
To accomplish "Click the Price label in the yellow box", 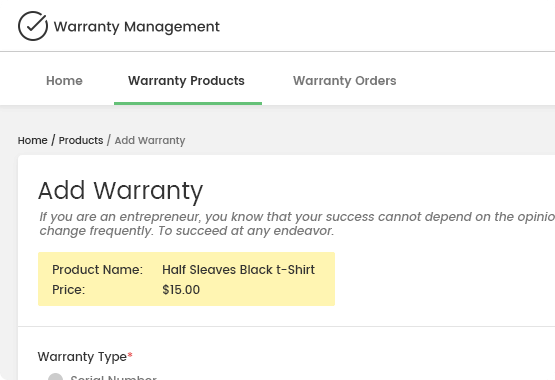I will [x=69, y=290].
